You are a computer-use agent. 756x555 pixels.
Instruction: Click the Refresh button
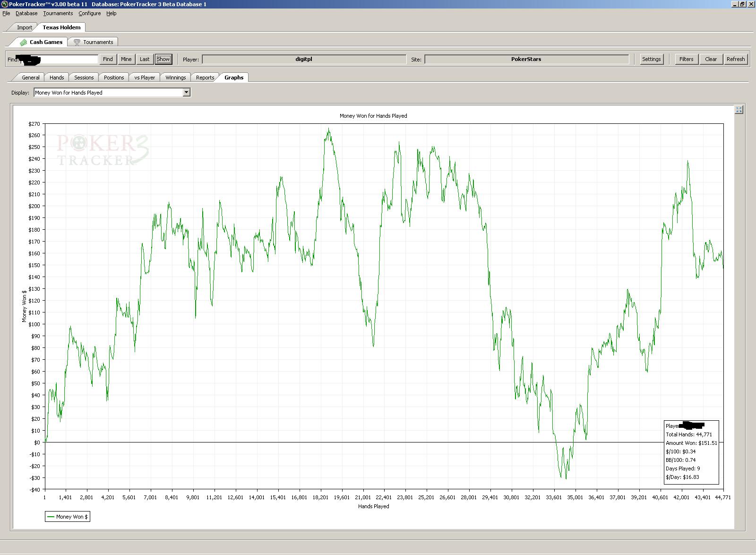click(x=736, y=59)
